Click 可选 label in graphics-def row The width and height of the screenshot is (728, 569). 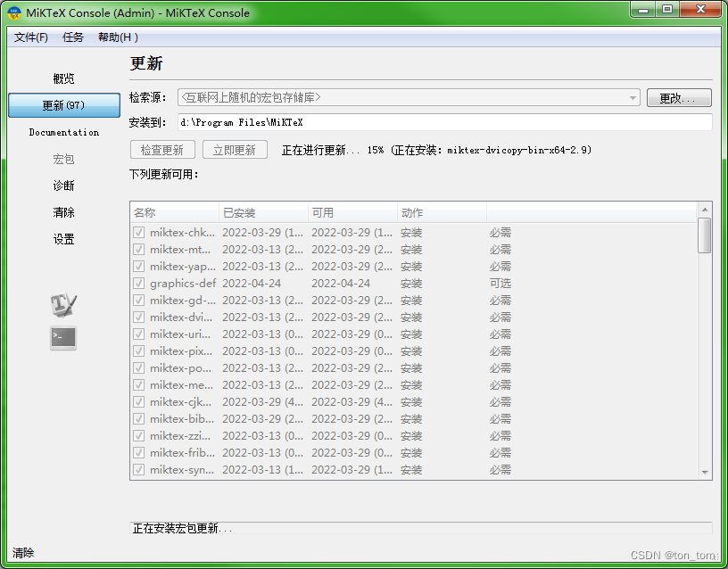(x=500, y=283)
